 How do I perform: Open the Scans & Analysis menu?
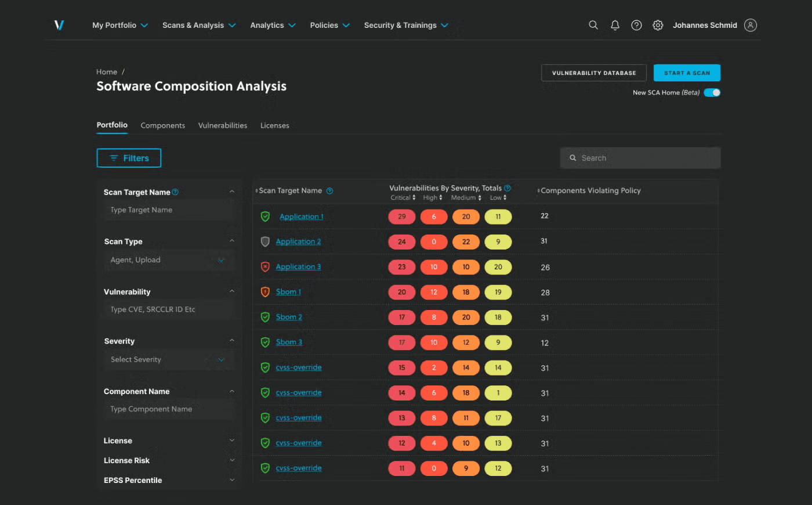click(194, 25)
